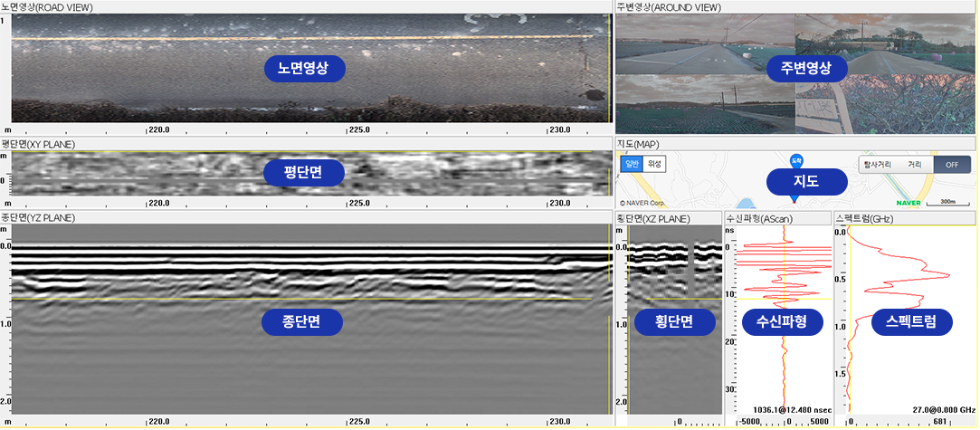980x430 pixels.
Task: Click 225.0 on road view distance axis
Action: [x=360, y=130]
